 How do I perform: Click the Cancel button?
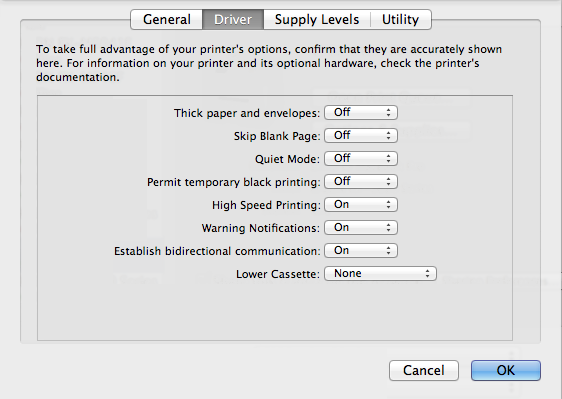(424, 370)
